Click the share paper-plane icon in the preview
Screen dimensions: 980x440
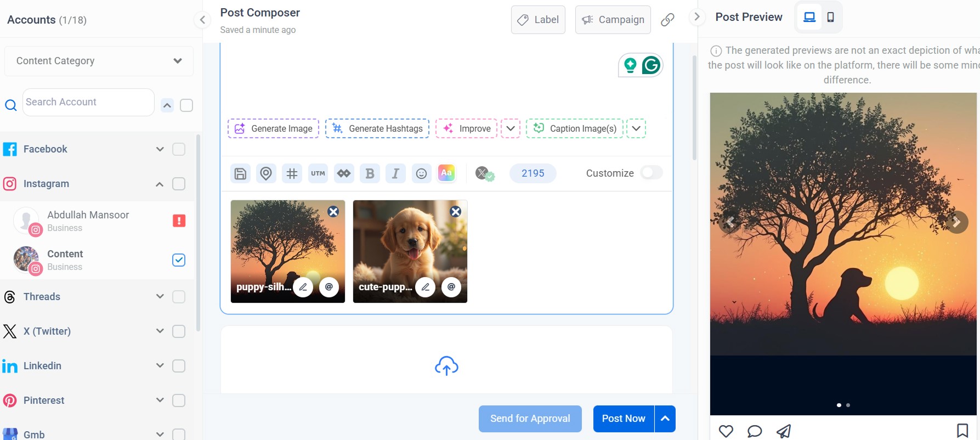point(784,431)
